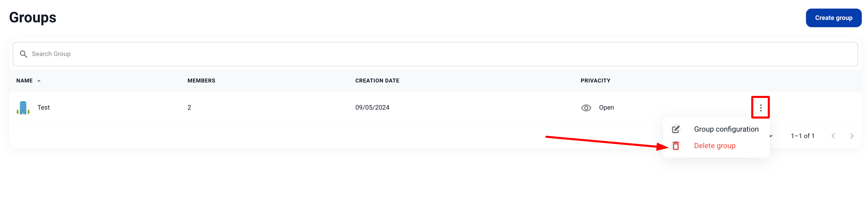Open the rows-per-page dropdown arrow

point(771,136)
